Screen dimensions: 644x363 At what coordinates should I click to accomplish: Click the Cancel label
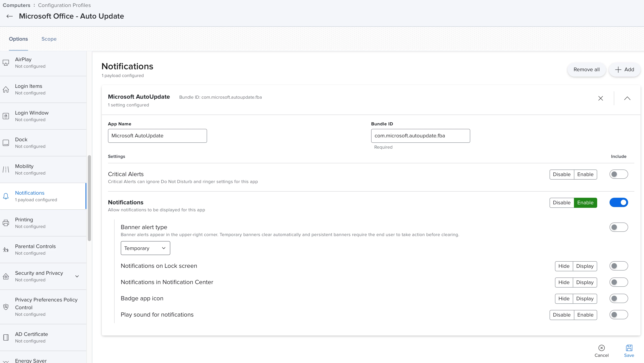pyautogui.click(x=601, y=355)
